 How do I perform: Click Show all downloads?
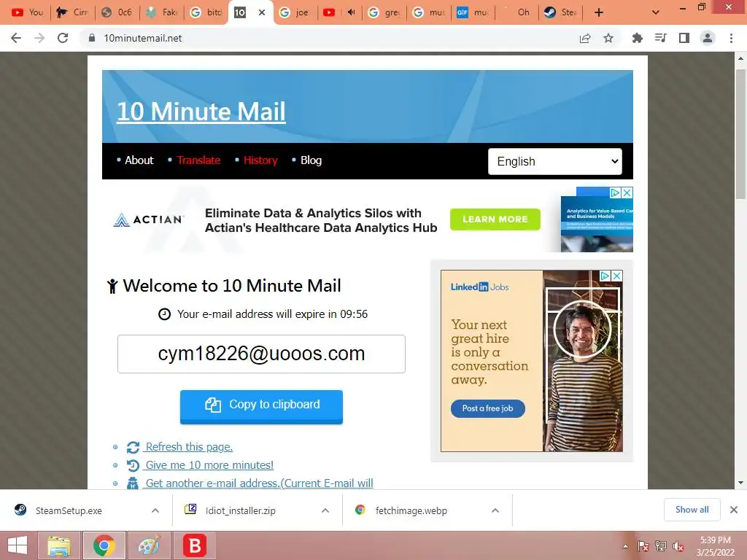coord(692,510)
